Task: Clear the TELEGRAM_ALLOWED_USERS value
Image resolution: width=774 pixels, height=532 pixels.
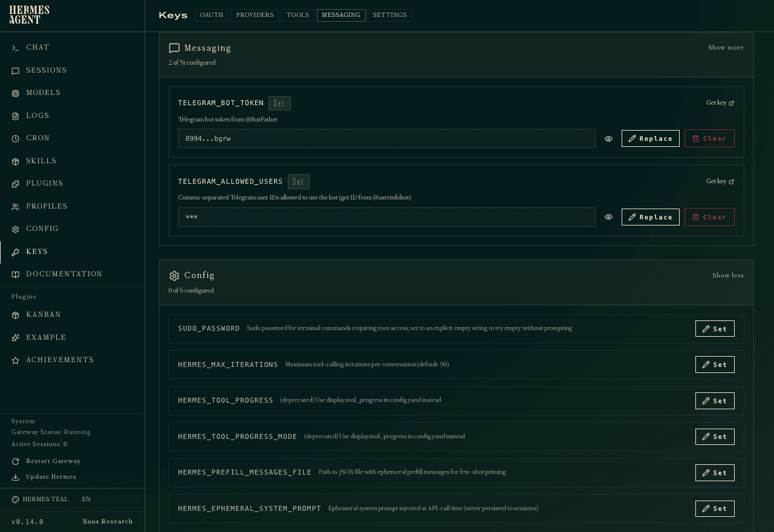Action: click(x=709, y=217)
